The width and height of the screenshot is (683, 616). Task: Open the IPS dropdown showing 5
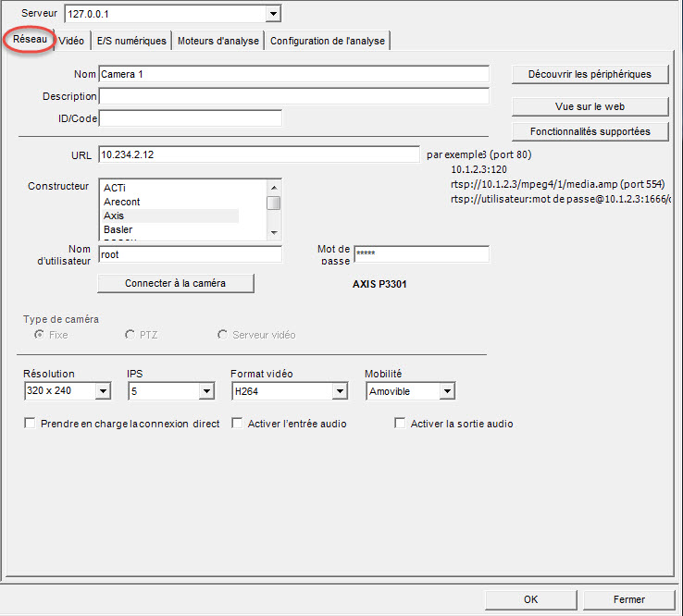click(x=171, y=391)
